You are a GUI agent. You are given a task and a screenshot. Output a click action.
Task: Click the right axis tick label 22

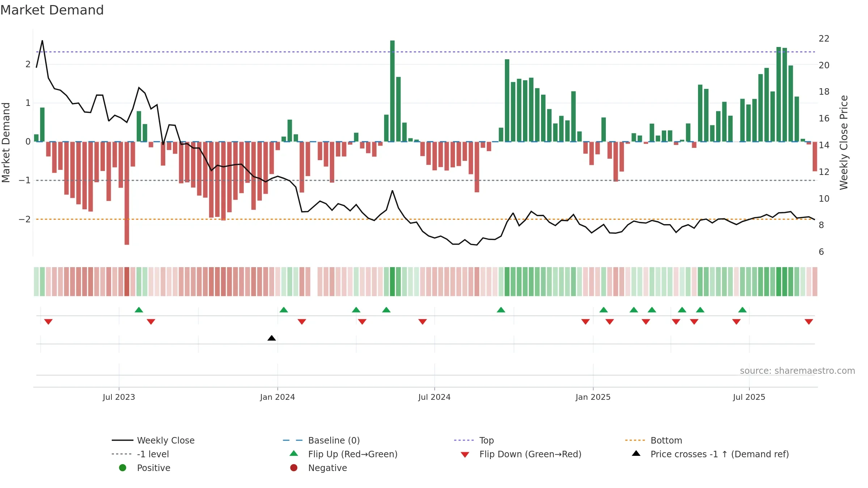click(x=824, y=39)
